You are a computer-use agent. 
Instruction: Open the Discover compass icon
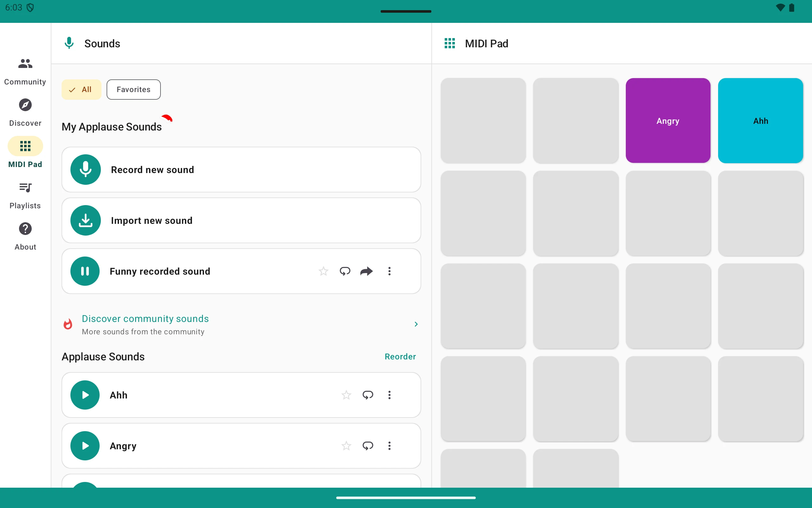point(25,105)
